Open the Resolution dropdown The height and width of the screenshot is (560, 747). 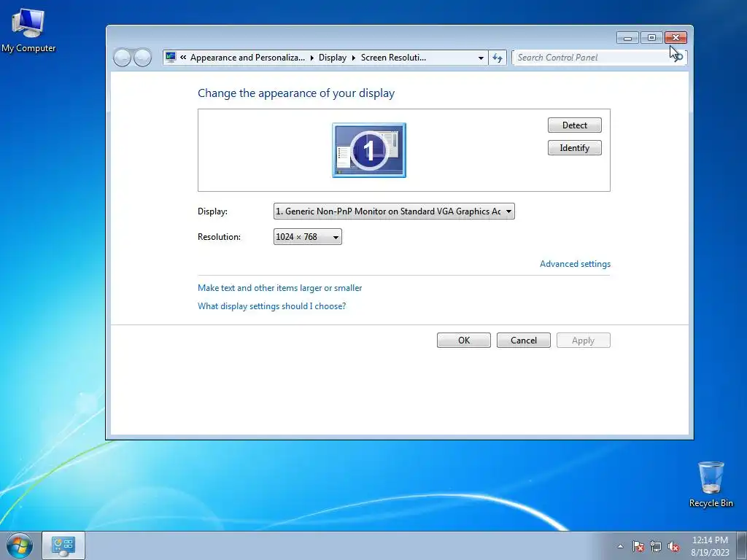308,237
